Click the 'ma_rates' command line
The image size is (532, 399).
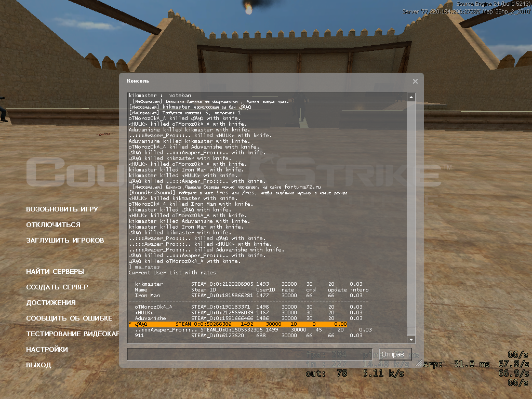(144, 267)
